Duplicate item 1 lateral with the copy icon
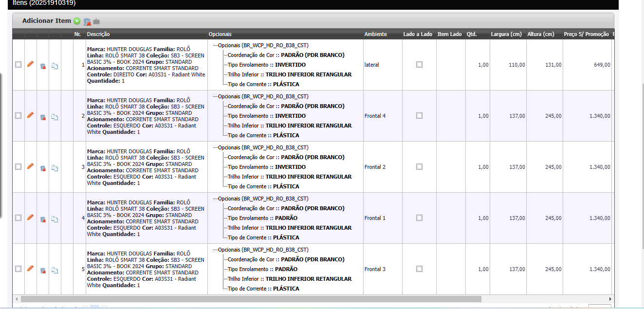The image size is (644, 309). point(55,66)
